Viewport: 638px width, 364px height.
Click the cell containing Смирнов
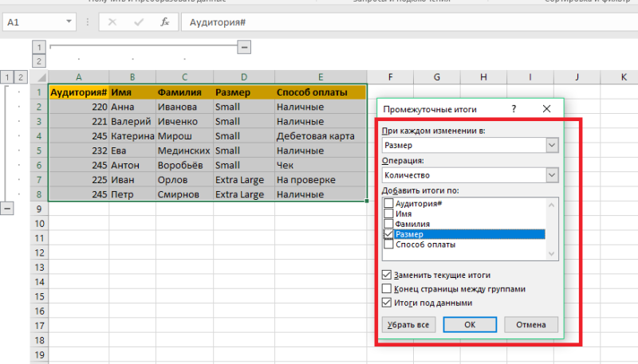pyautogui.click(x=184, y=194)
